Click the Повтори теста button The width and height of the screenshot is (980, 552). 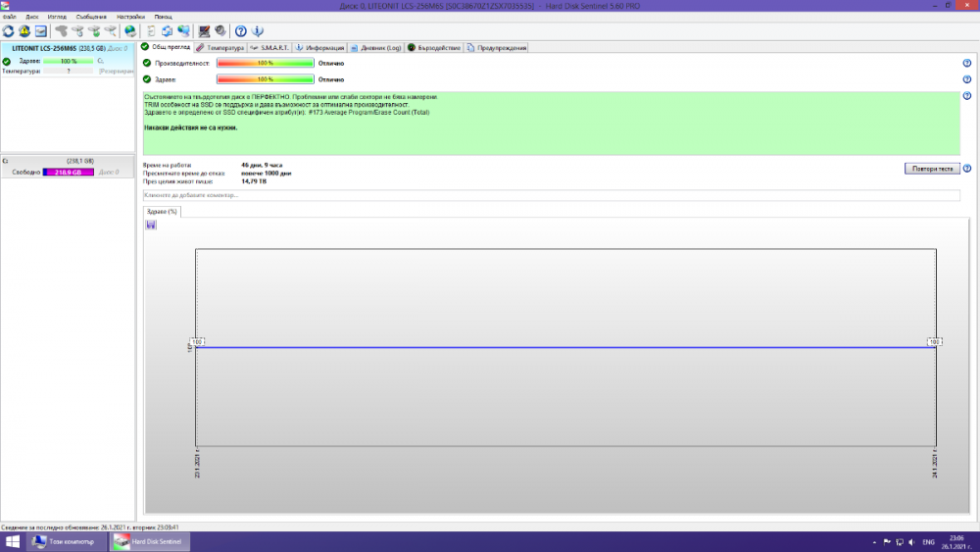click(931, 169)
